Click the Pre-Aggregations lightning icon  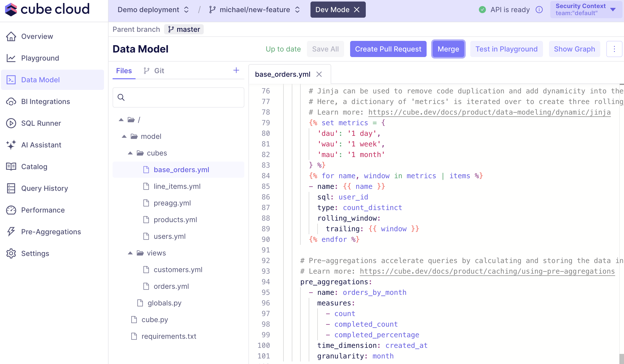pos(11,232)
